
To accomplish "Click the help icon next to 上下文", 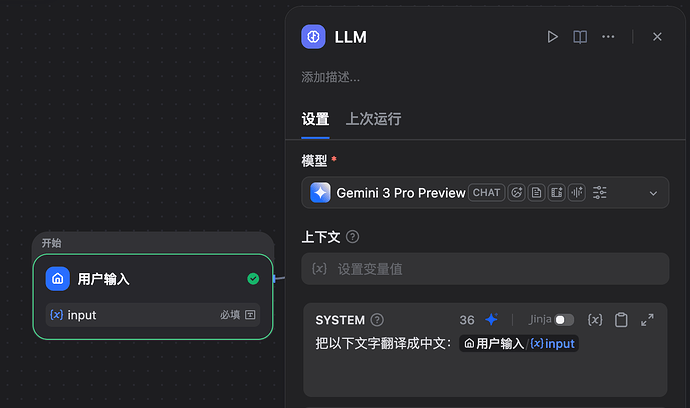I will pyautogui.click(x=352, y=237).
